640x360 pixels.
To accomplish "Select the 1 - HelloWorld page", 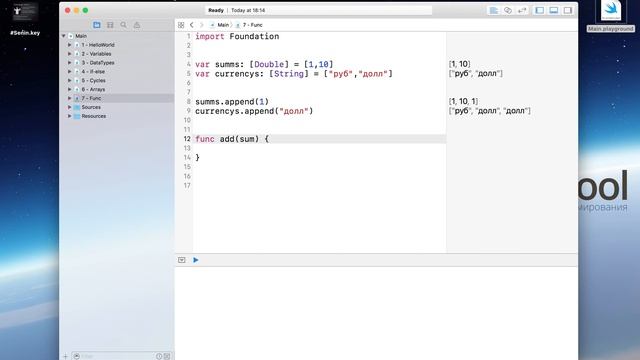I will (x=98, y=45).
